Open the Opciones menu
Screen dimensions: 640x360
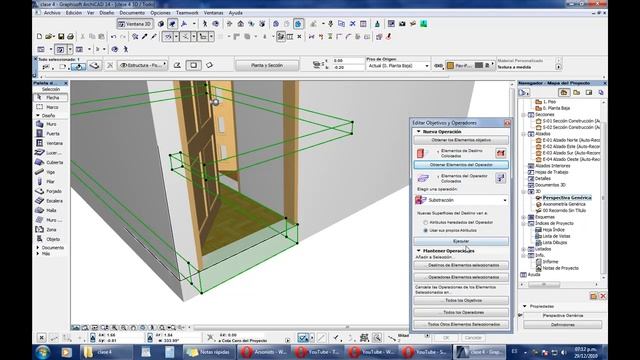[x=160, y=13]
